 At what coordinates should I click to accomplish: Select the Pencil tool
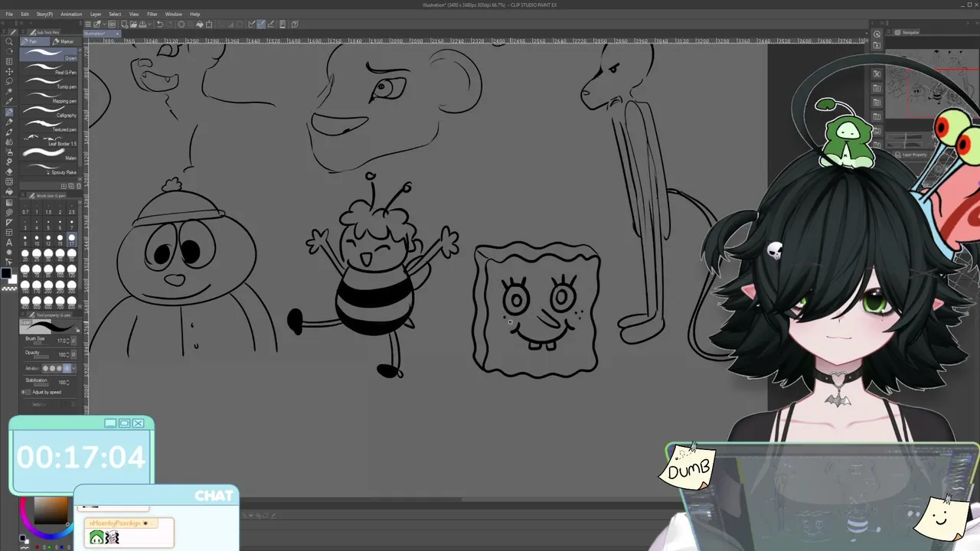pos(9,122)
